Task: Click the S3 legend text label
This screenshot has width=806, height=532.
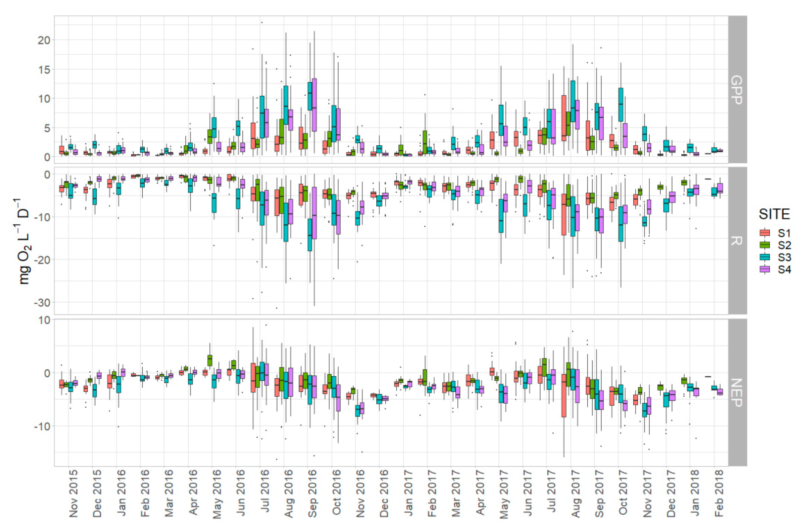Action: [784, 258]
